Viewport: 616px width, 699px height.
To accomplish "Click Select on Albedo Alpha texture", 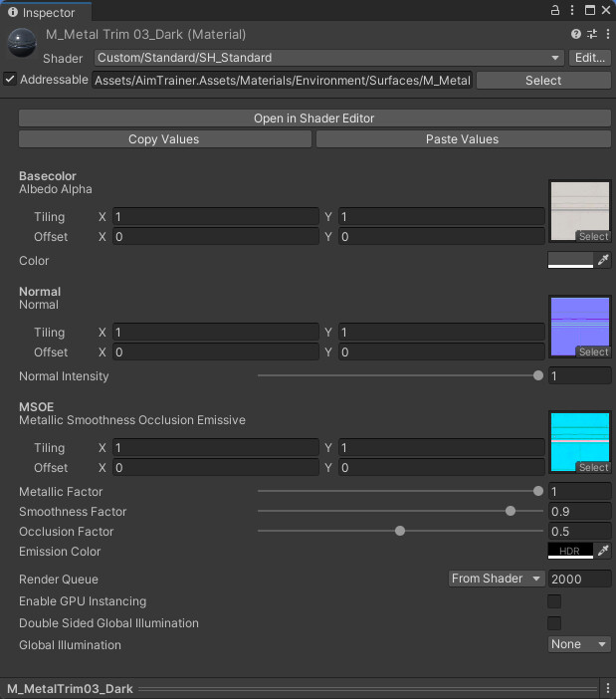I will pos(593,236).
